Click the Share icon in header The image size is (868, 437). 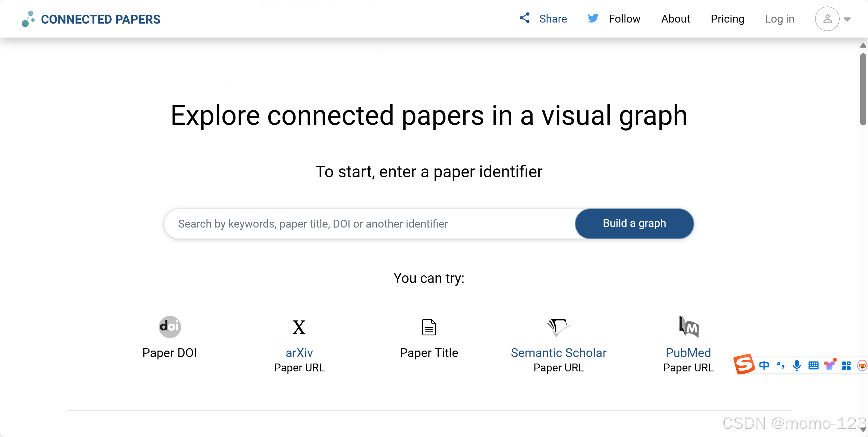click(x=525, y=18)
